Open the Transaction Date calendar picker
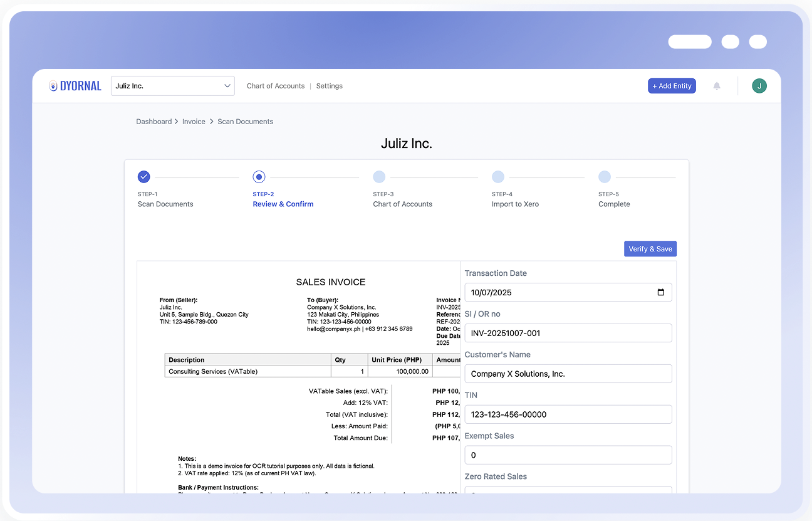This screenshot has height=521, width=812. pyautogui.click(x=660, y=292)
